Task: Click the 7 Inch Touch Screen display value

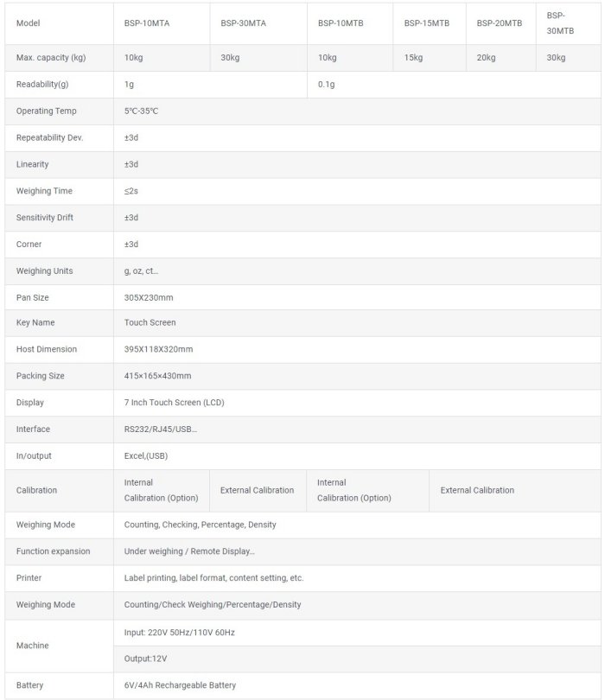Action: click(175, 403)
